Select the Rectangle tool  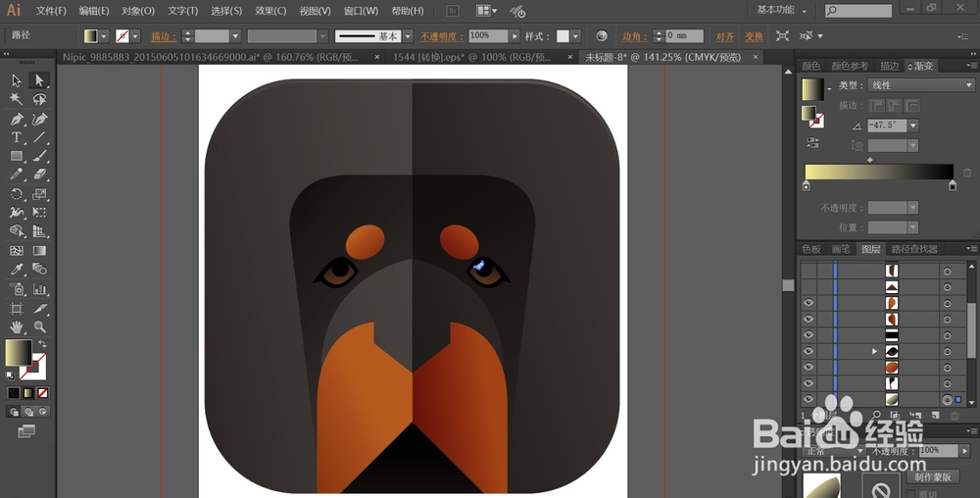tap(17, 156)
